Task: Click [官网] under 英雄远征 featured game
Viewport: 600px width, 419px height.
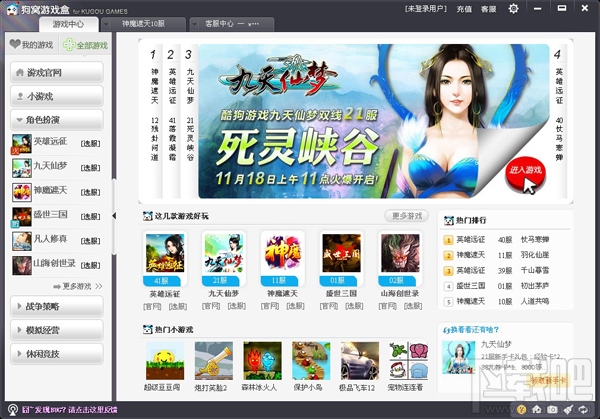Action: (x=152, y=306)
